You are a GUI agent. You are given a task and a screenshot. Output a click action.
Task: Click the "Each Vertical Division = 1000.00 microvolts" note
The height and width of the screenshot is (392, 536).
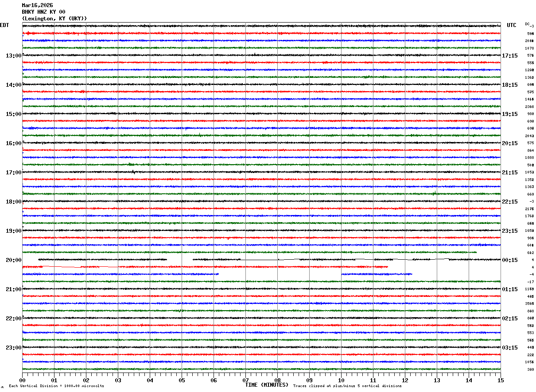coord(56,386)
